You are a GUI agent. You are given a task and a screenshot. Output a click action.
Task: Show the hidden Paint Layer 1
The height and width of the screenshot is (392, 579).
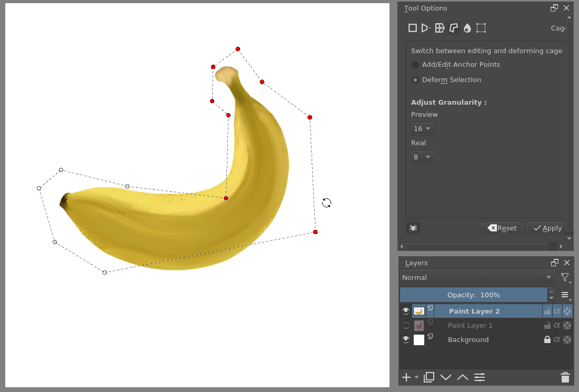pos(406,325)
